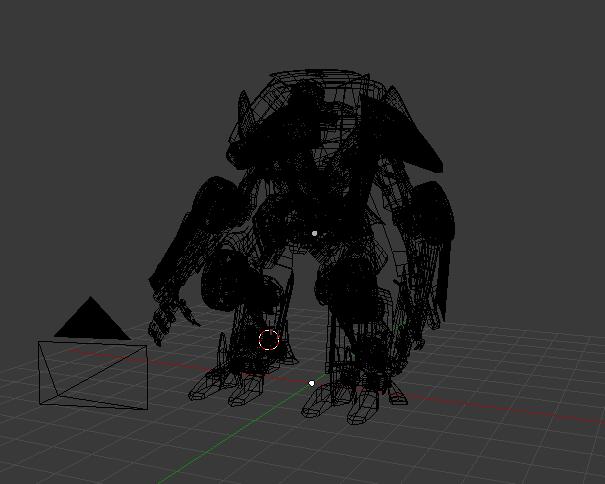This screenshot has width=605, height=484.
Task: Click the white origin dot in the robot torso
Action: [314, 233]
